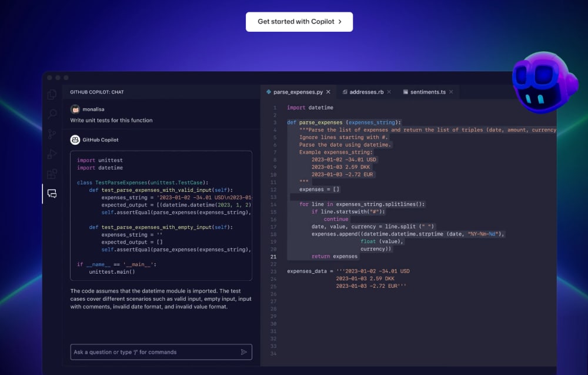Open the Search magnifier icon in sidebar
Image resolution: width=588 pixels, height=375 pixels.
(52, 114)
